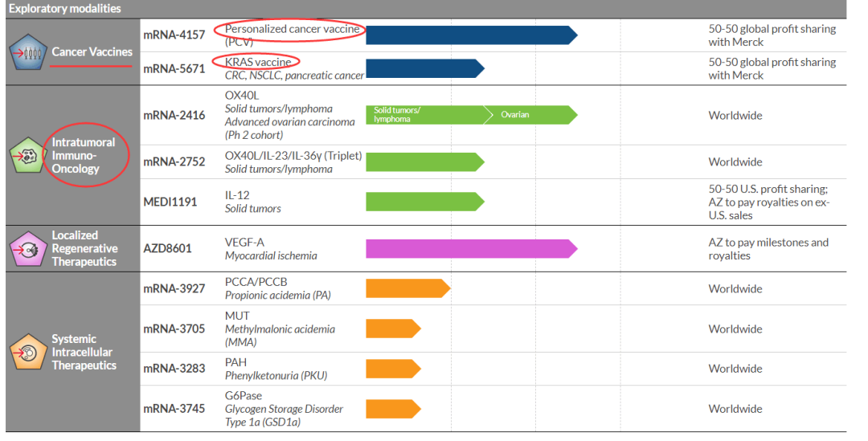
Task: Click OX40L/IL-23/IL-36γ (Triplet) text
Action: click(293, 156)
